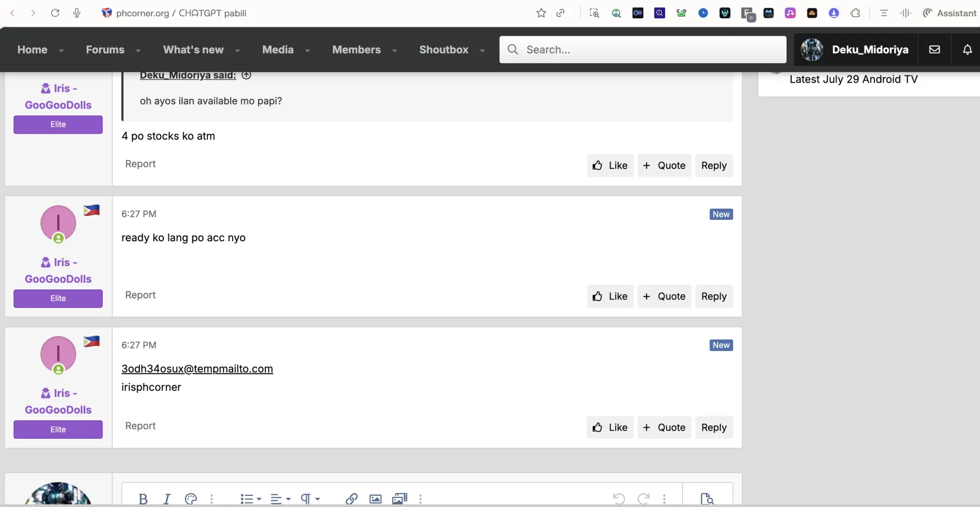Open the orange car extension icon
980x507 pixels.
pos(812,13)
